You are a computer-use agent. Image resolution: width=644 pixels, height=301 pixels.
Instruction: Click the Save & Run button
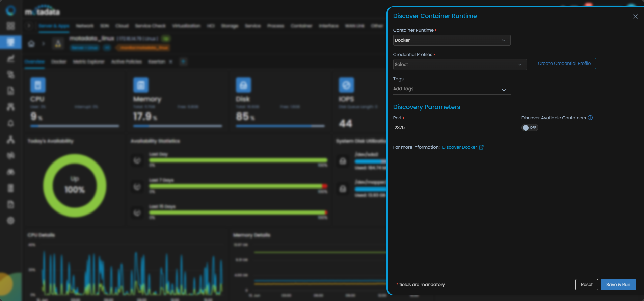pyautogui.click(x=618, y=284)
